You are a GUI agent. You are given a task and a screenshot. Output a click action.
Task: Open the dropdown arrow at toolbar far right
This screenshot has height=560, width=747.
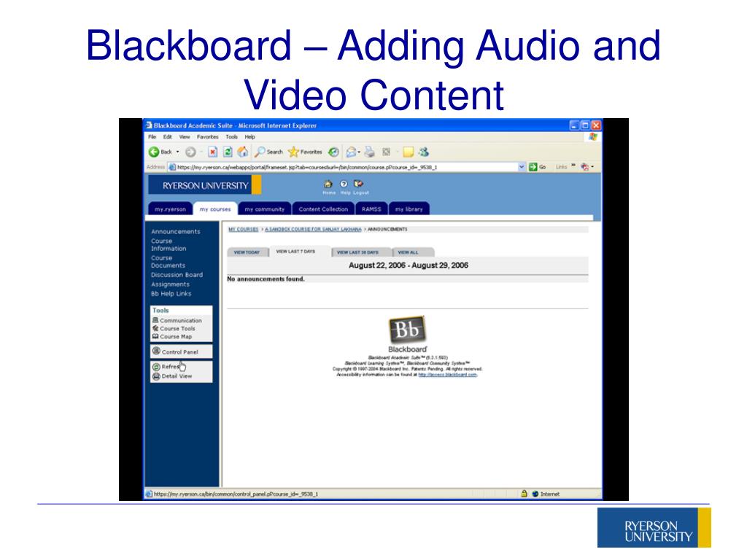592,167
